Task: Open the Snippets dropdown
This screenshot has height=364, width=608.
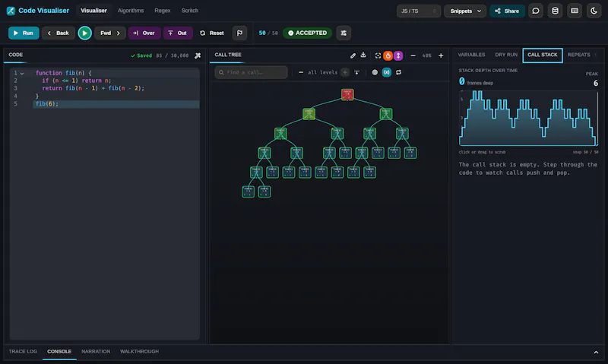Action: [465, 11]
